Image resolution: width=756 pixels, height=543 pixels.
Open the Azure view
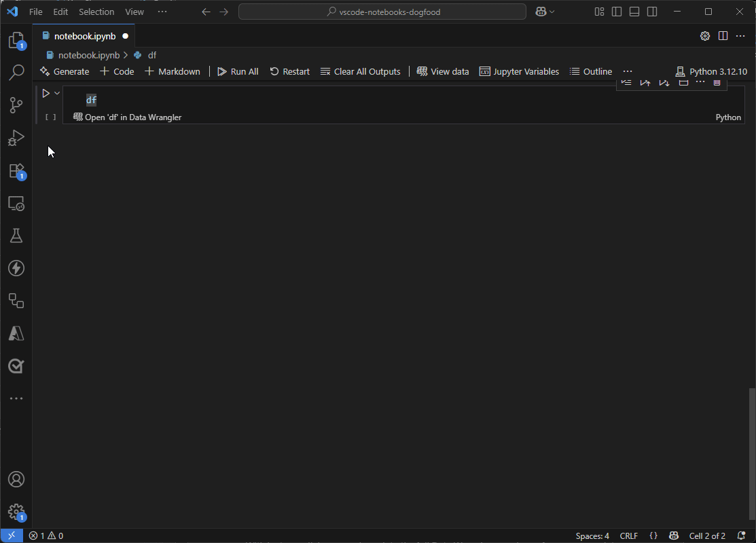point(16,333)
